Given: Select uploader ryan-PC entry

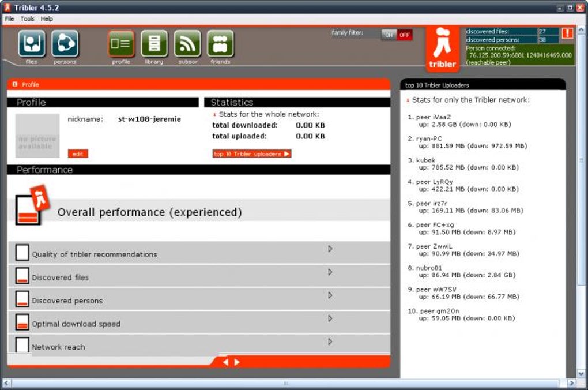Looking at the screenshot, I should coord(468,142).
